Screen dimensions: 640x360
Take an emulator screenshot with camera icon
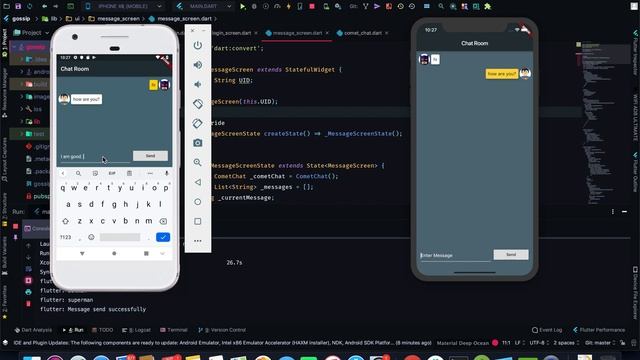click(x=198, y=143)
